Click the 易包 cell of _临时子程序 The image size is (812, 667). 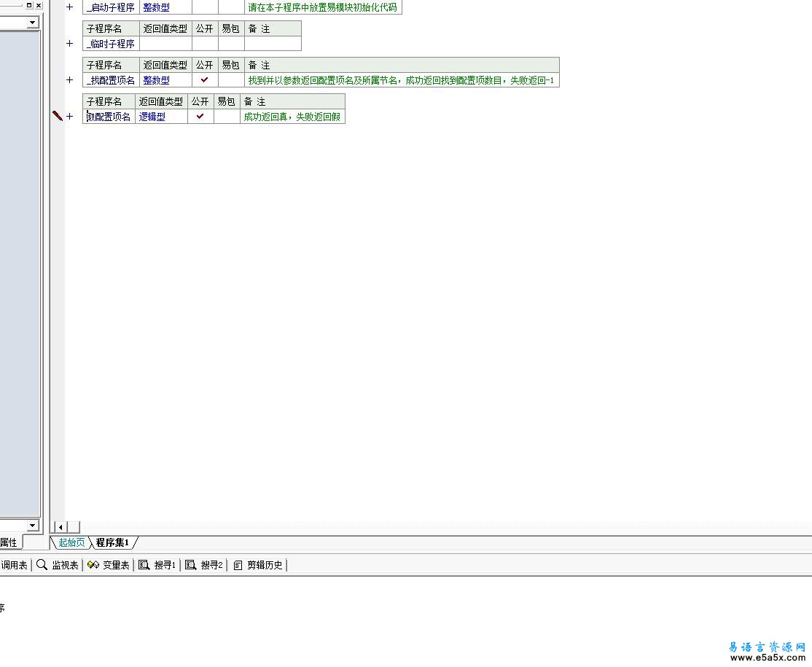pos(231,44)
